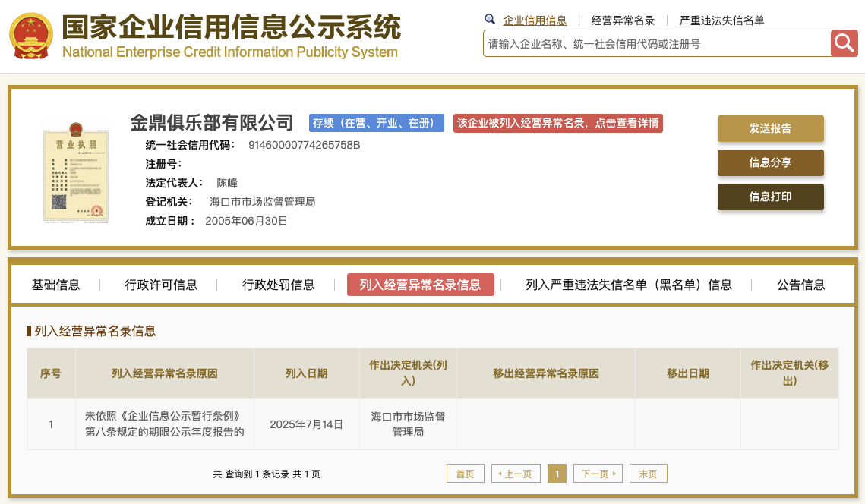Go to the 下一页 next page

click(x=598, y=474)
